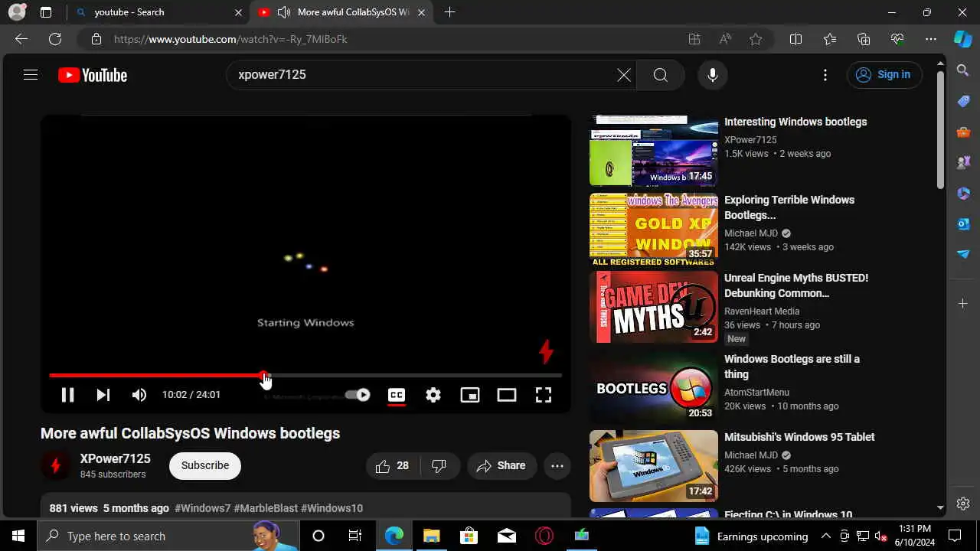Open XPower7125 channel avatar

pos(56,466)
